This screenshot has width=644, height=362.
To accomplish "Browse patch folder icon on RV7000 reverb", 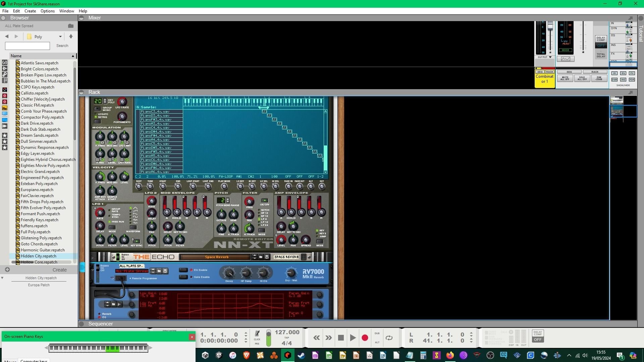I will click(159, 271).
